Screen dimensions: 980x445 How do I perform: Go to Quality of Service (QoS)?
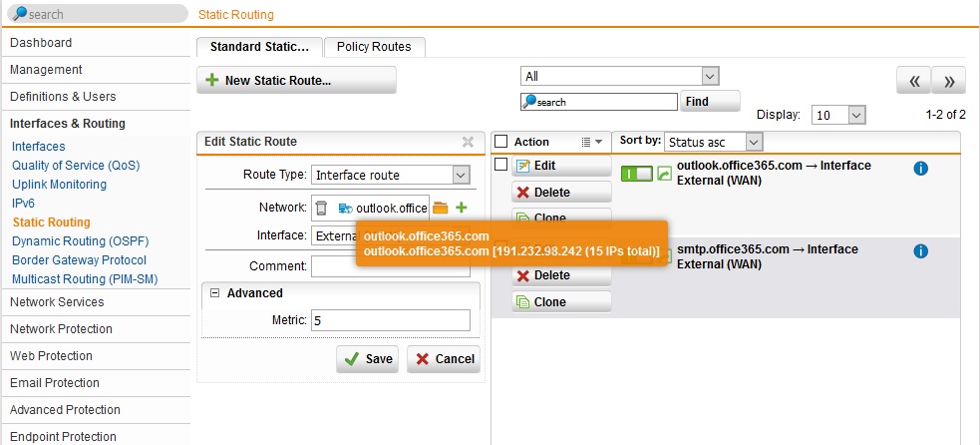tap(76, 166)
